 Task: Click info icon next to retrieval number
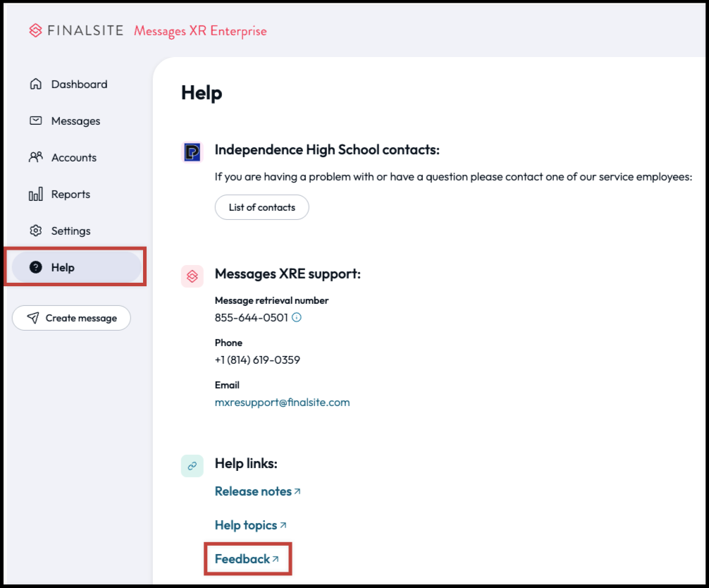(x=297, y=318)
